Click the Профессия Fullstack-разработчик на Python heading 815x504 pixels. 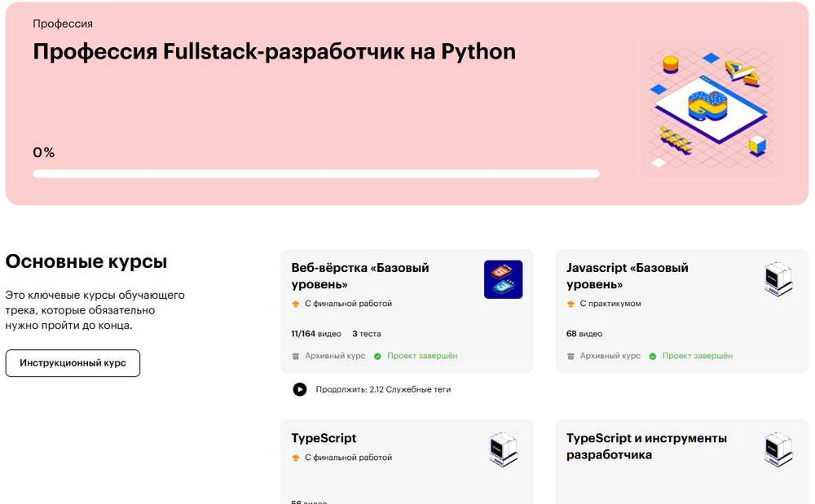click(x=274, y=52)
